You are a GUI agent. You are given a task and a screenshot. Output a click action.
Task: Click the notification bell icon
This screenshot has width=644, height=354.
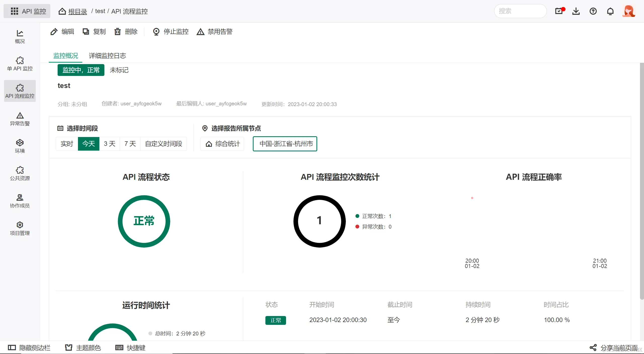pos(610,11)
